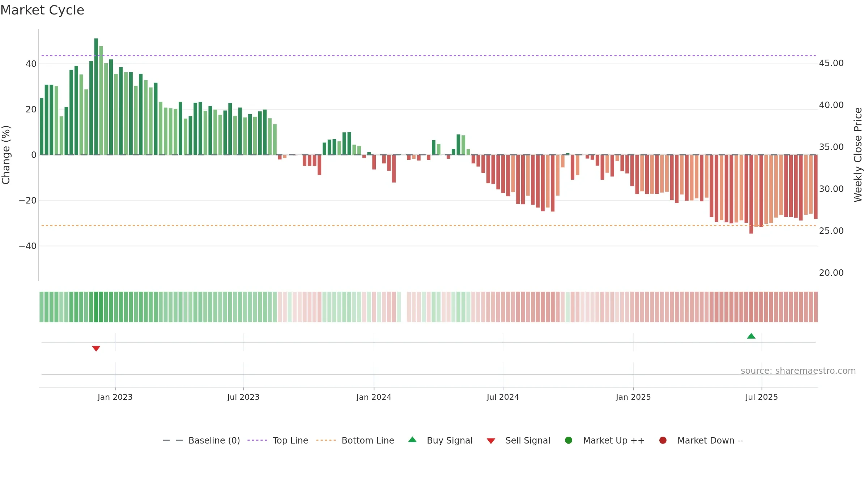Click the 20 tick on Change axis

point(31,110)
